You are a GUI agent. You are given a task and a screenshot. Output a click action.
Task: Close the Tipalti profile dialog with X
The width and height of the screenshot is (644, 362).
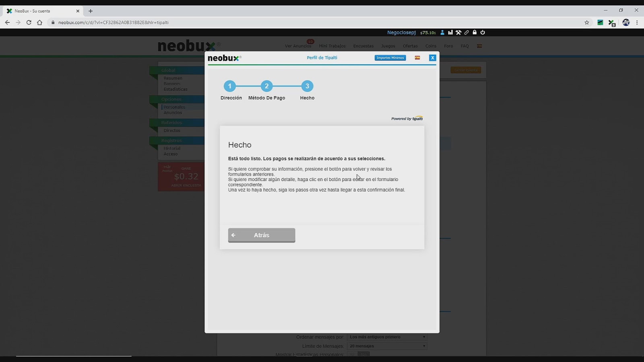[x=433, y=58]
